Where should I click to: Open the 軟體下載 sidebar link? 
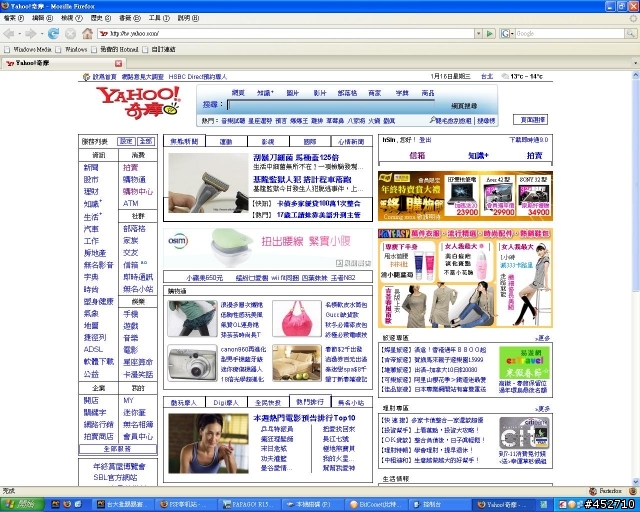[x=98, y=361]
